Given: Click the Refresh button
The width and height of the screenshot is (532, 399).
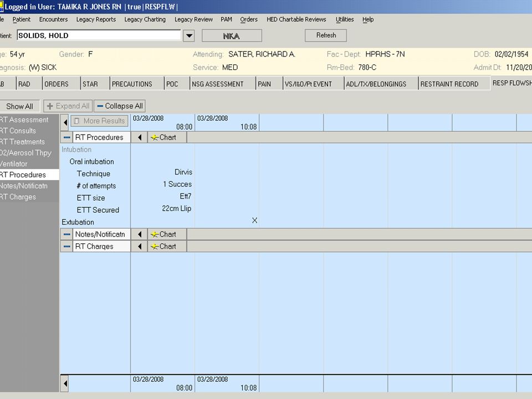Looking at the screenshot, I should [326, 35].
